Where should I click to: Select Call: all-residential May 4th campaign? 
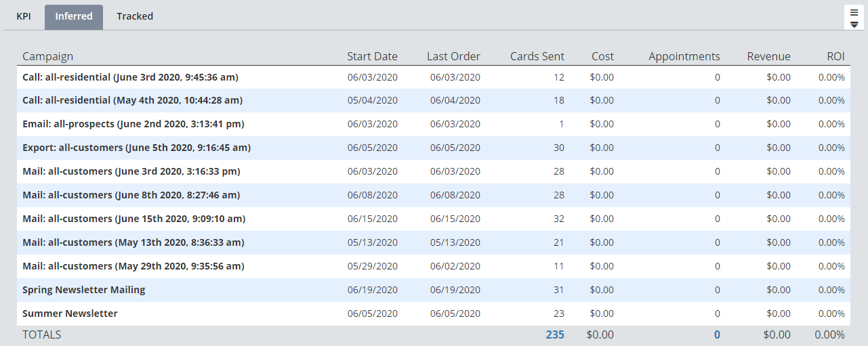coord(132,100)
